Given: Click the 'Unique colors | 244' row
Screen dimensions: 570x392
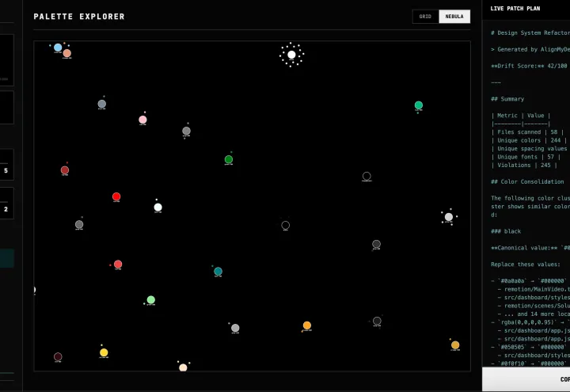Looking at the screenshot, I should [x=529, y=140].
